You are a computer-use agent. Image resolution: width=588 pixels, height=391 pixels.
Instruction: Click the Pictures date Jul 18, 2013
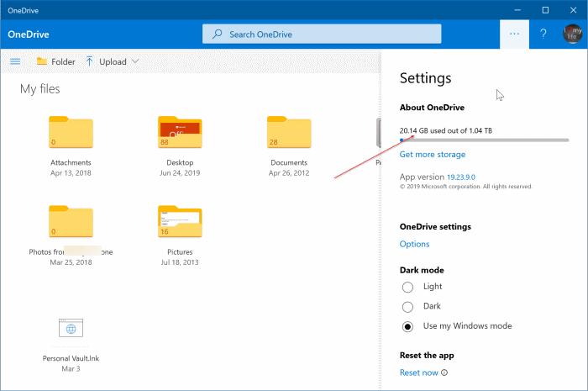pyautogui.click(x=180, y=262)
